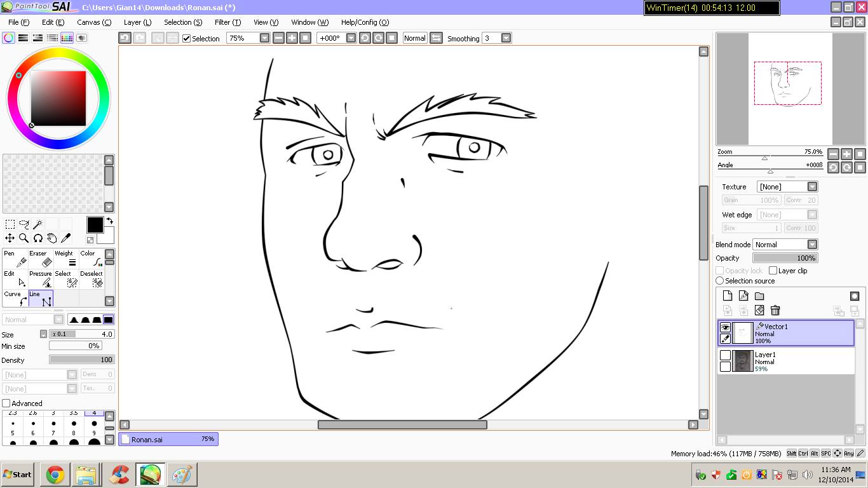Select the hand pan tool
Viewport: 868px width, 488px height.
tap(52, 238)
